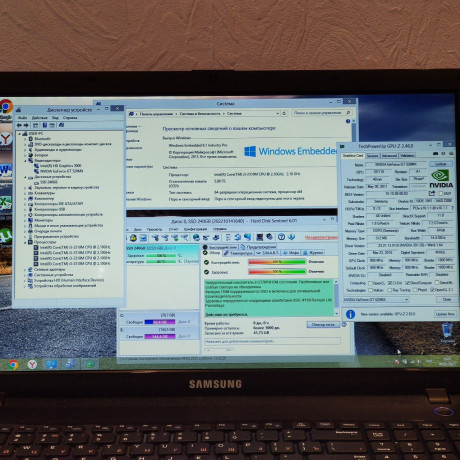460x460 pixels.
Task: Open the Word desktop shortcut
Action: (x=6, y=171)
